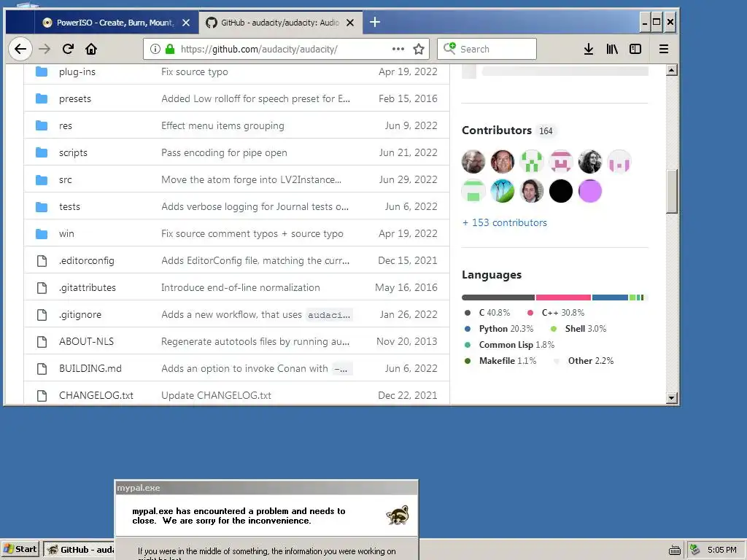Open the .gitignore file
This screenshot has width=747, height=560.
80,315
